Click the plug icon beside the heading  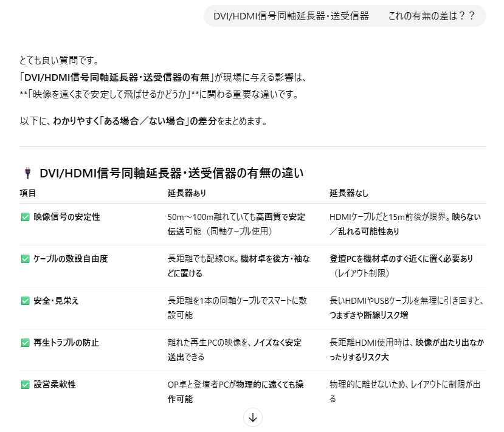(x=26, y=173)
